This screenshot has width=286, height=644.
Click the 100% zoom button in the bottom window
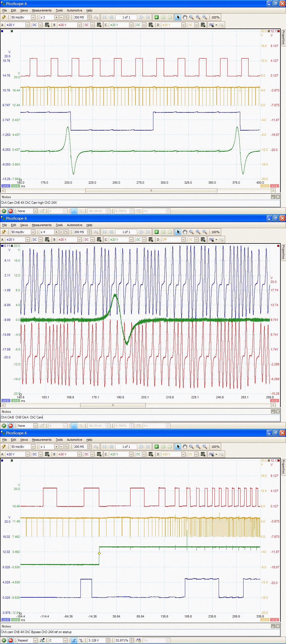215,447
